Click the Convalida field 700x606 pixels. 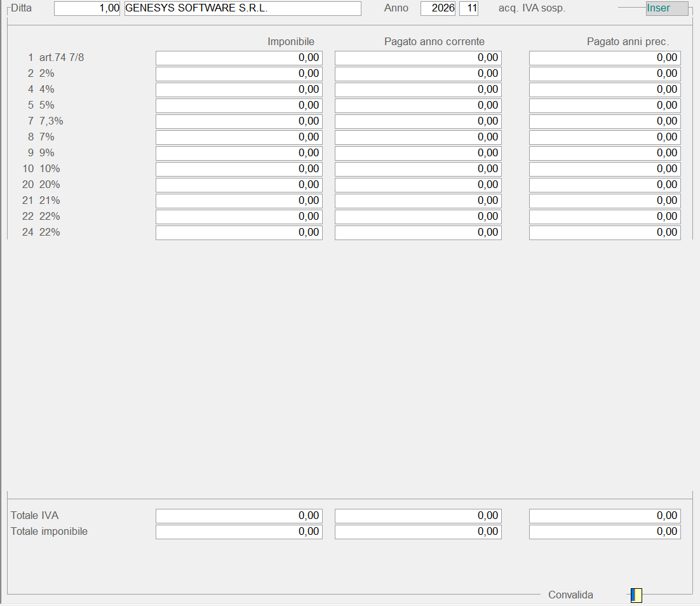pos(636,595)
